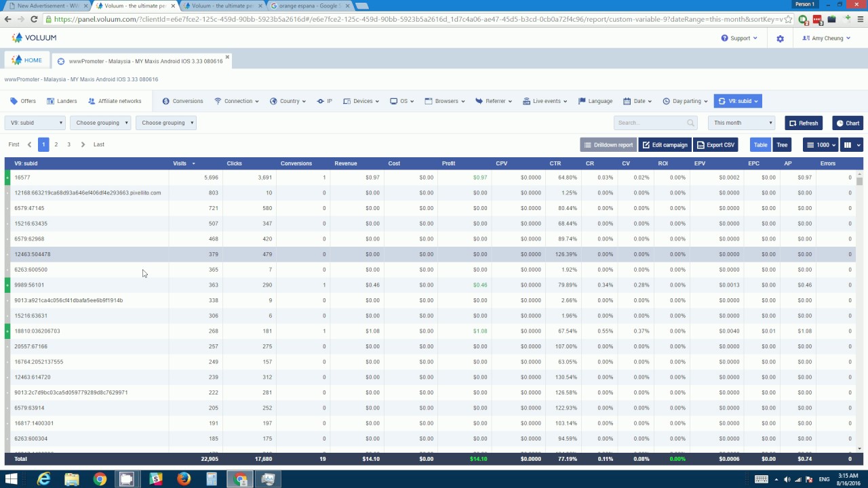Select the row with subid 9989:56101
The height and width of the screenshot is (488, 868).
tap(431, 285)
